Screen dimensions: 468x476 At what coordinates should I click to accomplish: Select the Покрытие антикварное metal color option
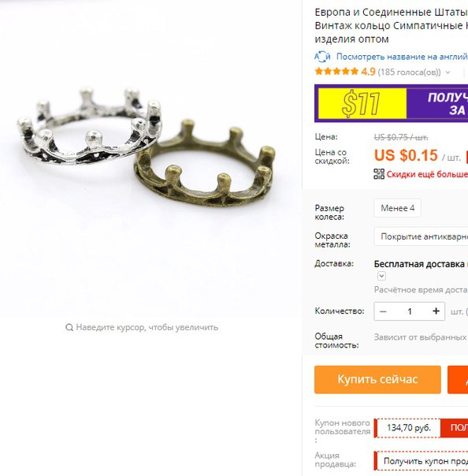422,236
